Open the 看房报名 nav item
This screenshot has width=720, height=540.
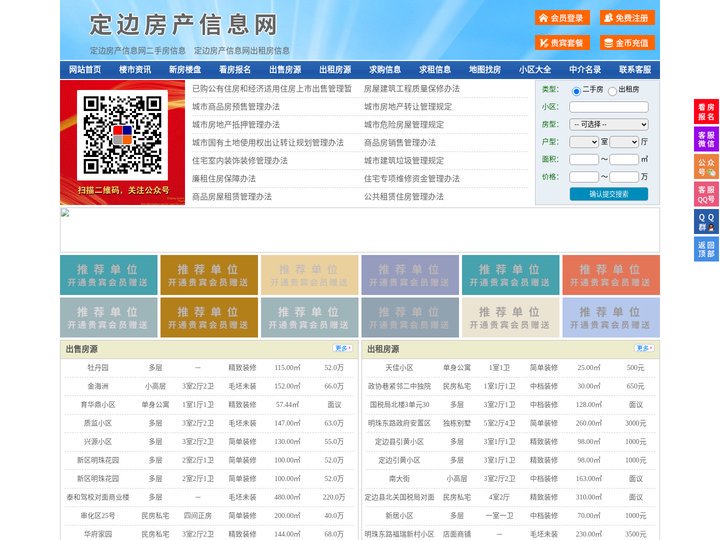pos(235,70)
